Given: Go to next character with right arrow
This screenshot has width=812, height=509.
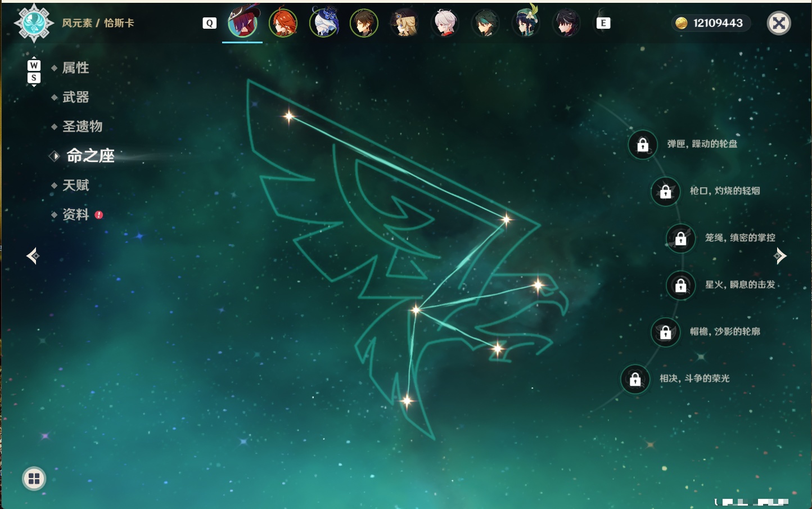Looking at the screenshot, I should point(780,256).
